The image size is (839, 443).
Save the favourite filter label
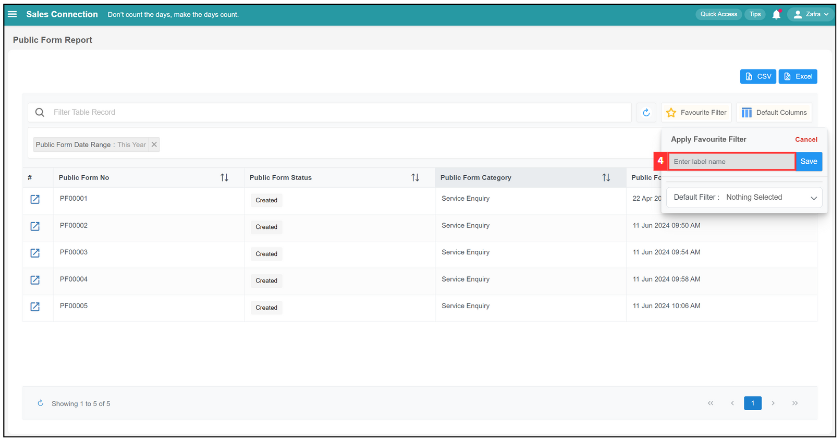coord(809,162)
